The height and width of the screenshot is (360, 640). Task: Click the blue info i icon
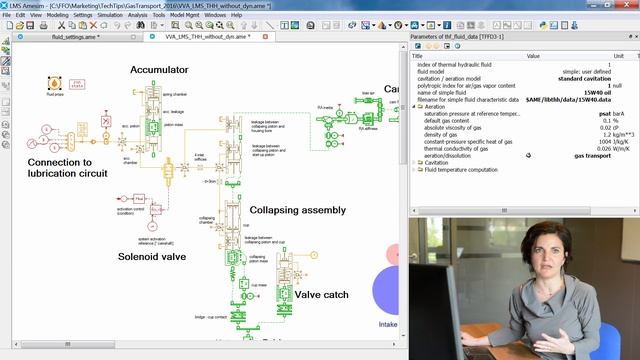tap(447, 25)
